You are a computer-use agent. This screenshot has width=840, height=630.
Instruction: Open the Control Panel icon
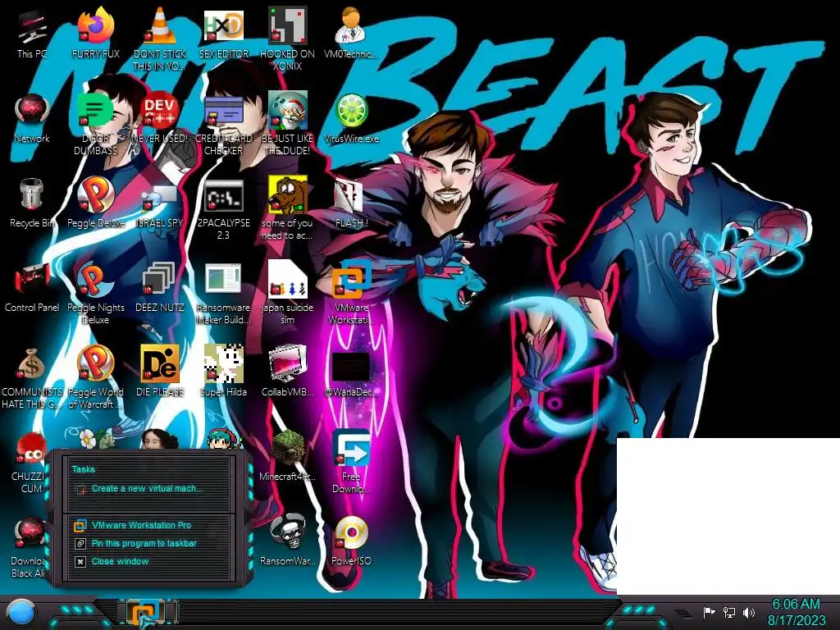pos(32,288)
